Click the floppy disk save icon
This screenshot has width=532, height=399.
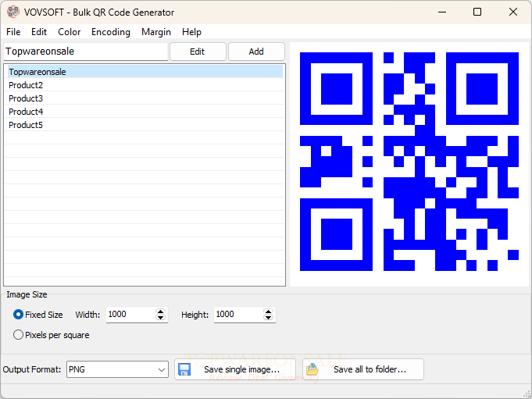click(184, 369)
